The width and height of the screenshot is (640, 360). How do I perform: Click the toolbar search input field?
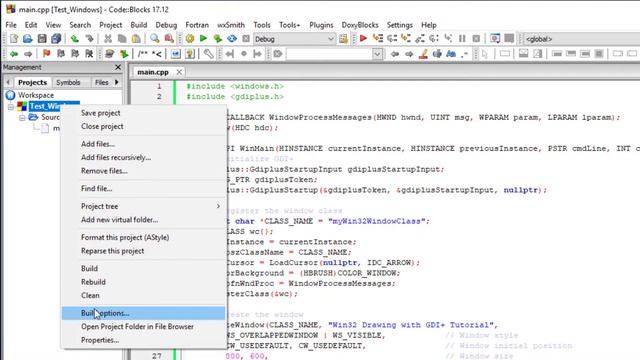(329, 54)
